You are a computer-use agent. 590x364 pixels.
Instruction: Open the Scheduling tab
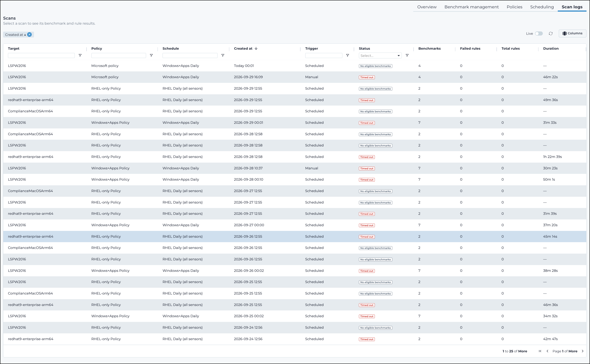pos(542,7)
